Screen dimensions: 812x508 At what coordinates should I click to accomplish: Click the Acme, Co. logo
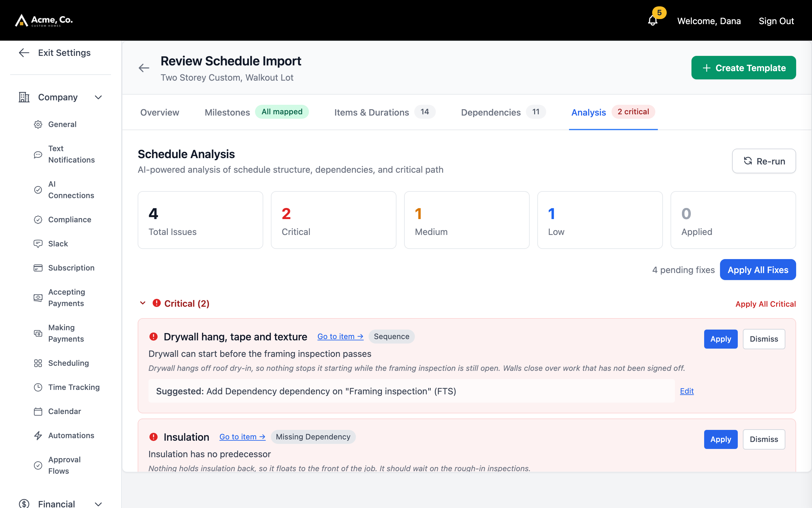click(44, 21)
